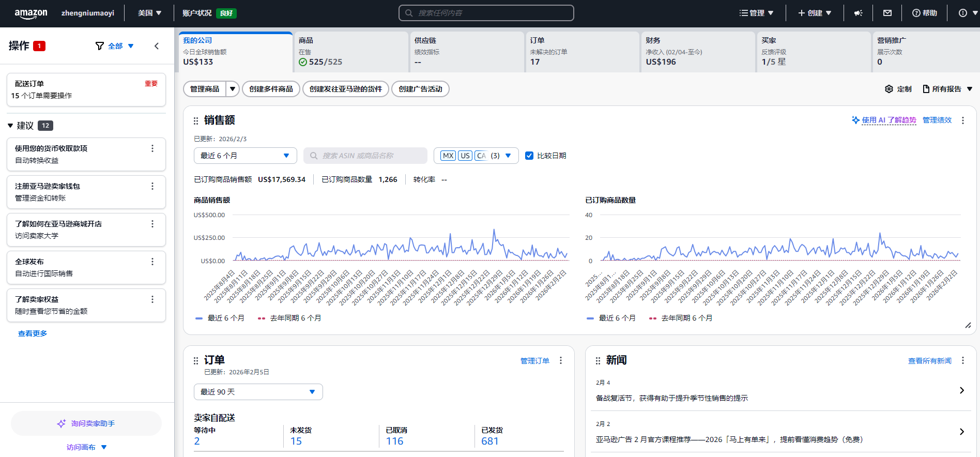
Task: Click the customize gear icon
Action: pos(889,89)
